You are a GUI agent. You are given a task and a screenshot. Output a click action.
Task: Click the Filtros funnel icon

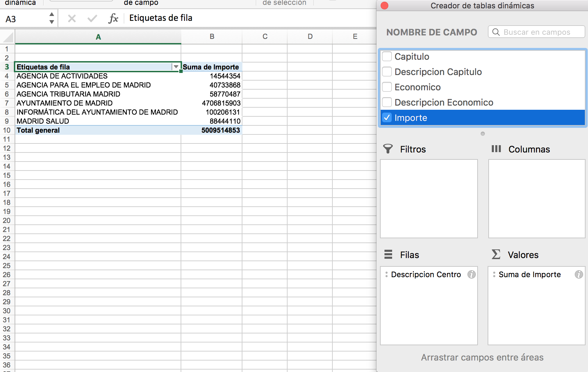click(388, 149)
